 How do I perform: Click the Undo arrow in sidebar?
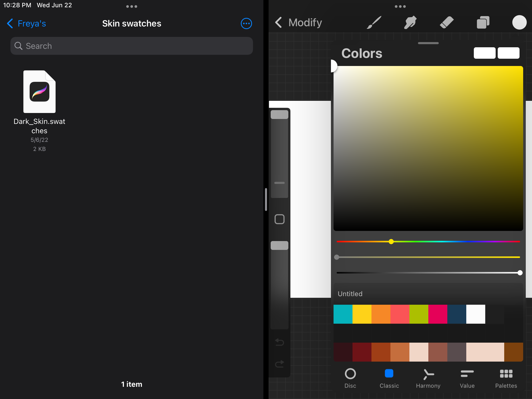tap(280, 342)
